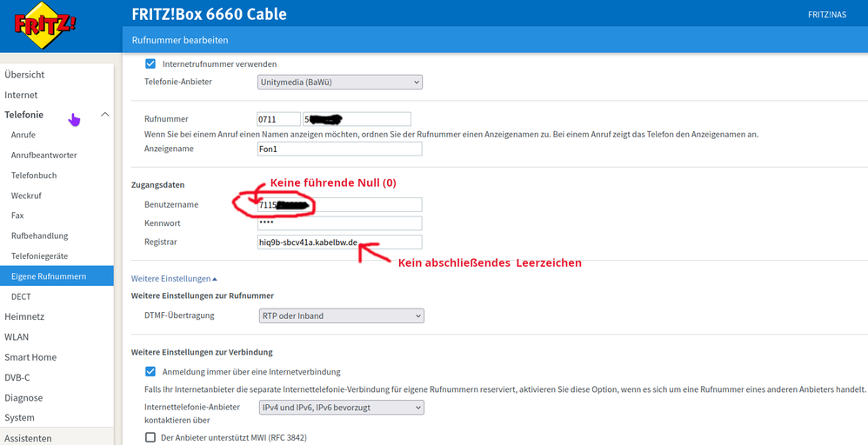Open Assistenten in sidebar
The image size is (868, 445).
pyautogui.click(x=28, y=438)
